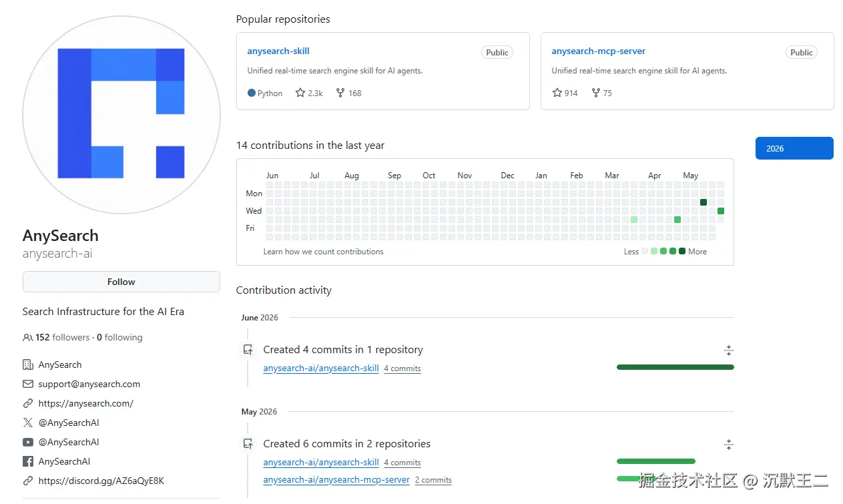This screenshot has width=843, height=504.
Task: Click the repo push icon for May 2026
Action: pyautogui.click(x=248, y=443)
